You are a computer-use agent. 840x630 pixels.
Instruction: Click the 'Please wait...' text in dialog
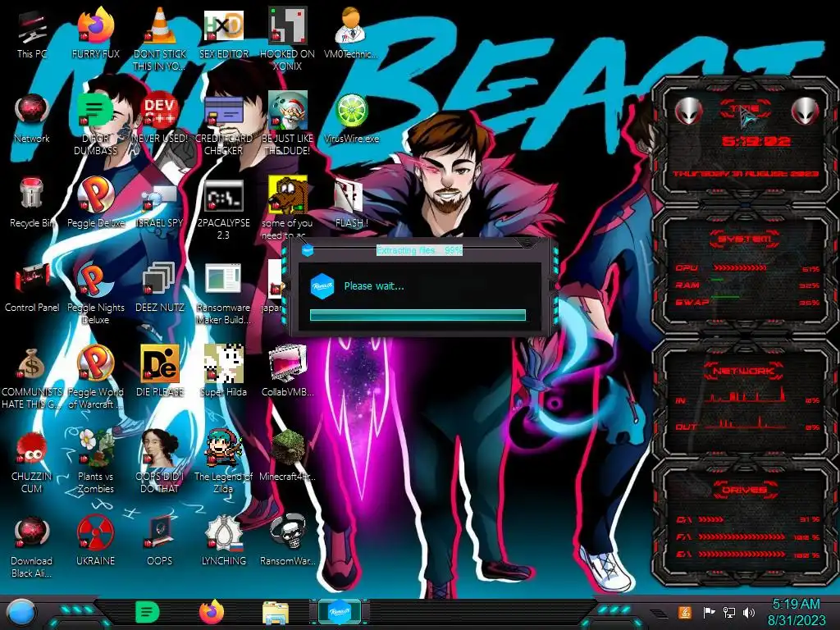click(x=374, y=286)
